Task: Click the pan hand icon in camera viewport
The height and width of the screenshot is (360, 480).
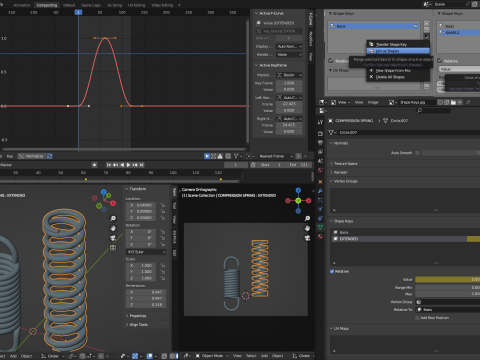Action: pos(307,228)
